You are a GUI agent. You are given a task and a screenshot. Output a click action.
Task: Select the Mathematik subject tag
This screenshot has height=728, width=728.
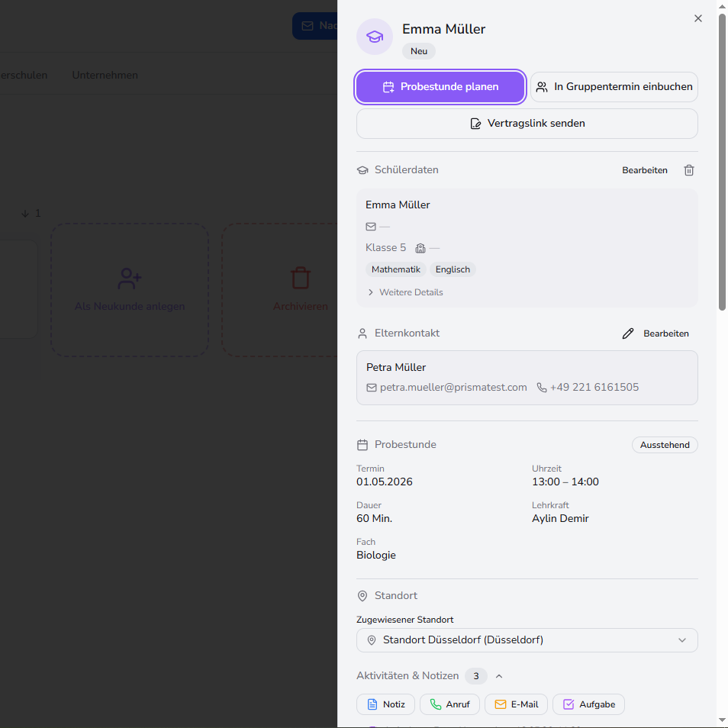pyautogui.click(x=395, y=269)
